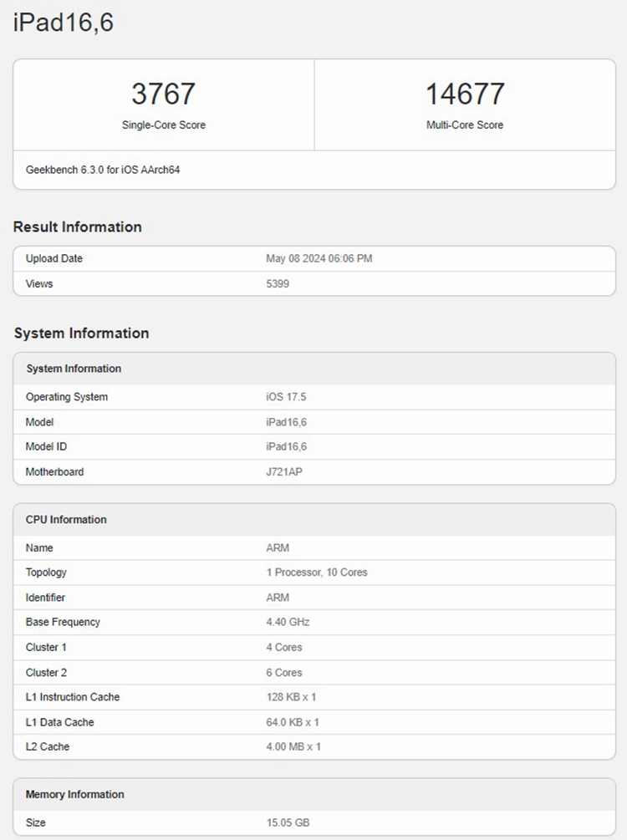Select 1 Processor, 10 Cores value
627x840 pixels.
coord(317,573)
